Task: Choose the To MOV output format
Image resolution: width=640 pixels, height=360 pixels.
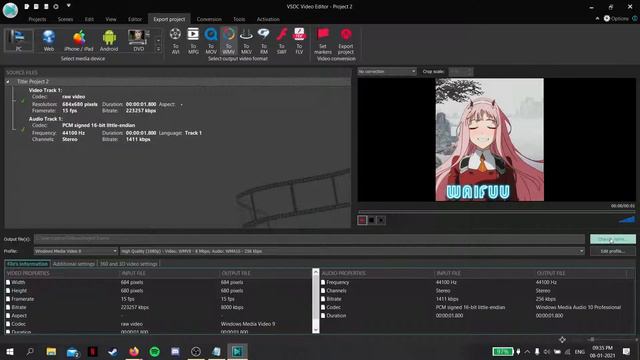Action: [x=211, y=41]
